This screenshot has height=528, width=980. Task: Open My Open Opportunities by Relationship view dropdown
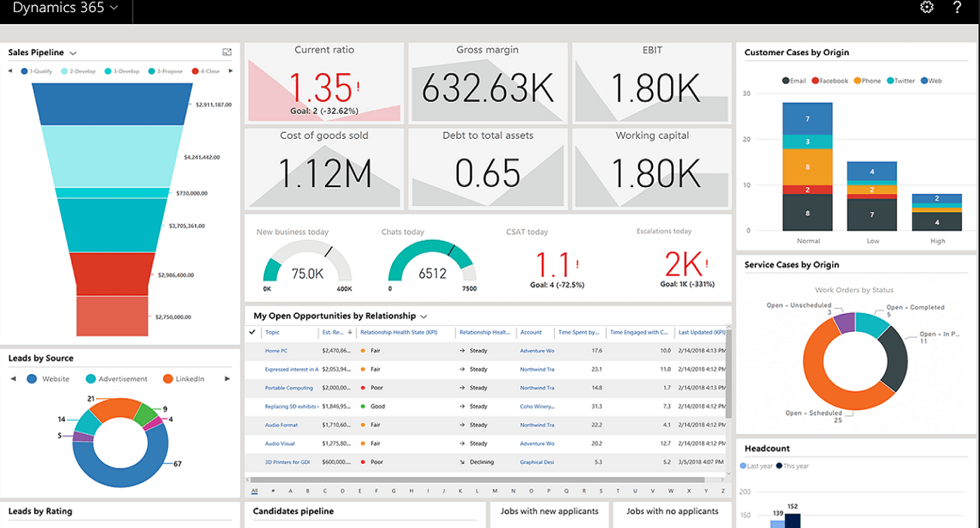(x=424, y=316)
